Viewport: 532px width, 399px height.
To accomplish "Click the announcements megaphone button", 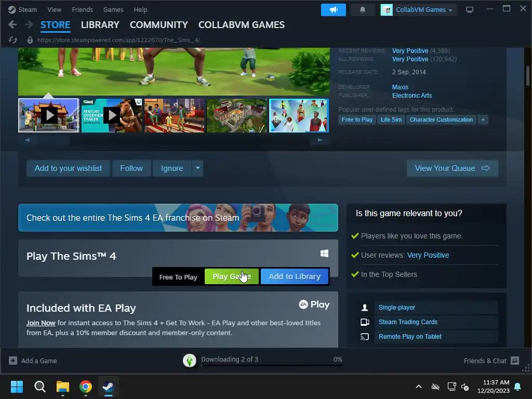I will click(333, 10).
